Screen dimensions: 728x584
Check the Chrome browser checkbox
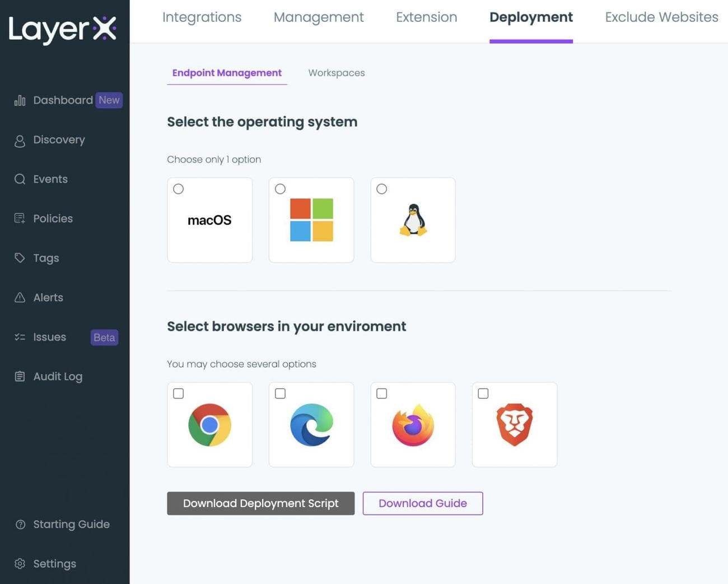pos(179,393)
